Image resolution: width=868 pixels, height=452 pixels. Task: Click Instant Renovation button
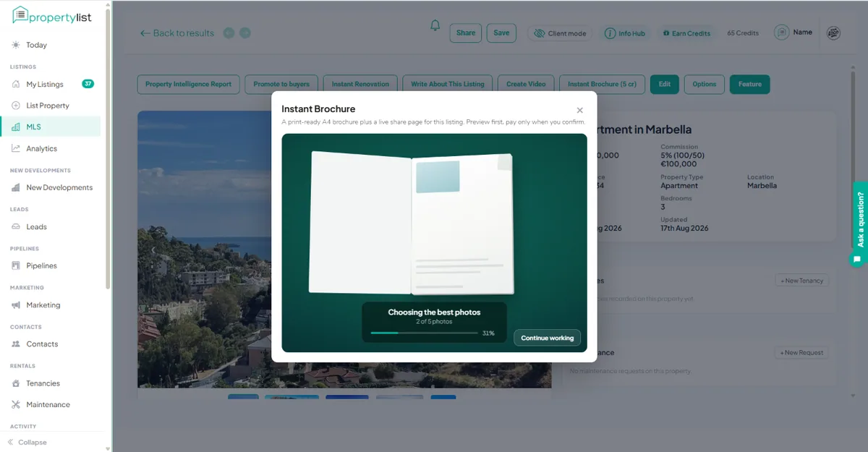tap(360, 84)
